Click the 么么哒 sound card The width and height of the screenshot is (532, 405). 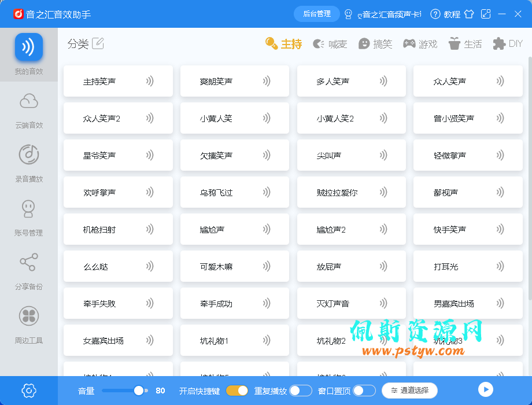coord(118,266)
